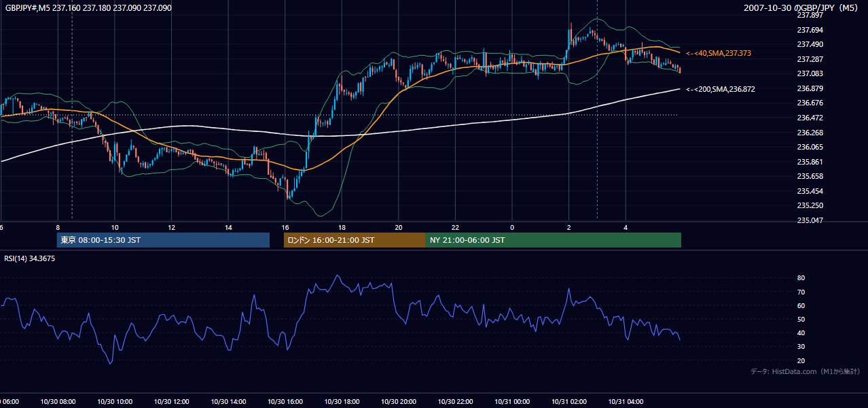Click price scale value 236.472

point(809,118)
